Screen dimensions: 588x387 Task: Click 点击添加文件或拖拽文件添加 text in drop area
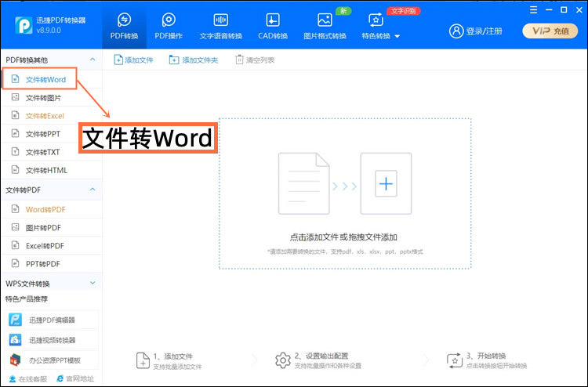tap(343, 237)
